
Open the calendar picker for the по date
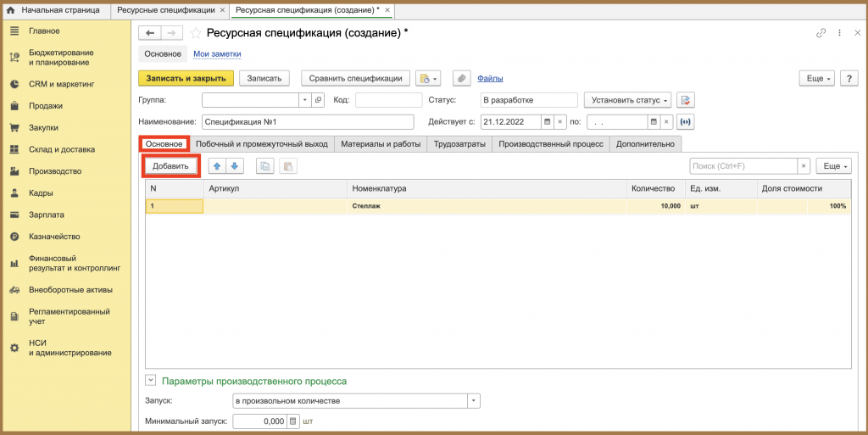[x=654, y=122]
